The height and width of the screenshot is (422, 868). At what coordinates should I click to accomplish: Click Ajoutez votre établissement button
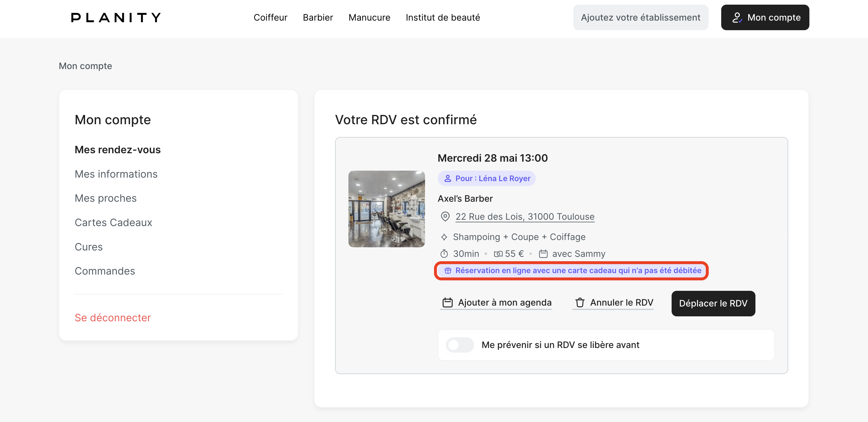coord(640,17)
